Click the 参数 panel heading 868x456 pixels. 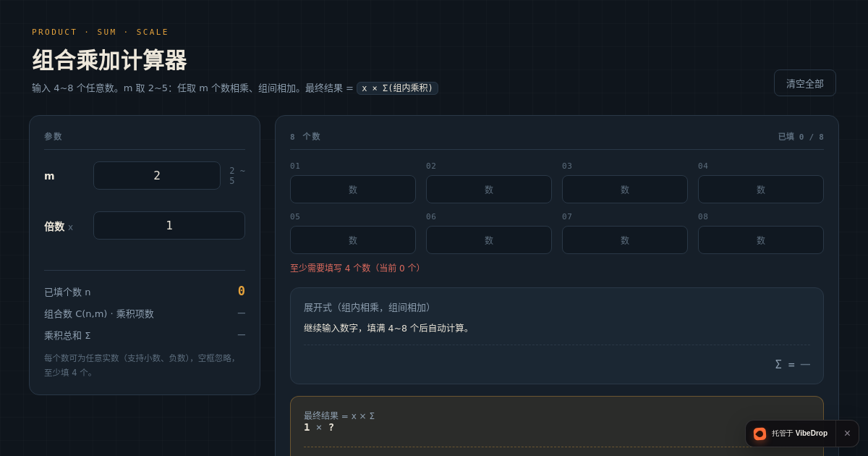pos(53,136)
